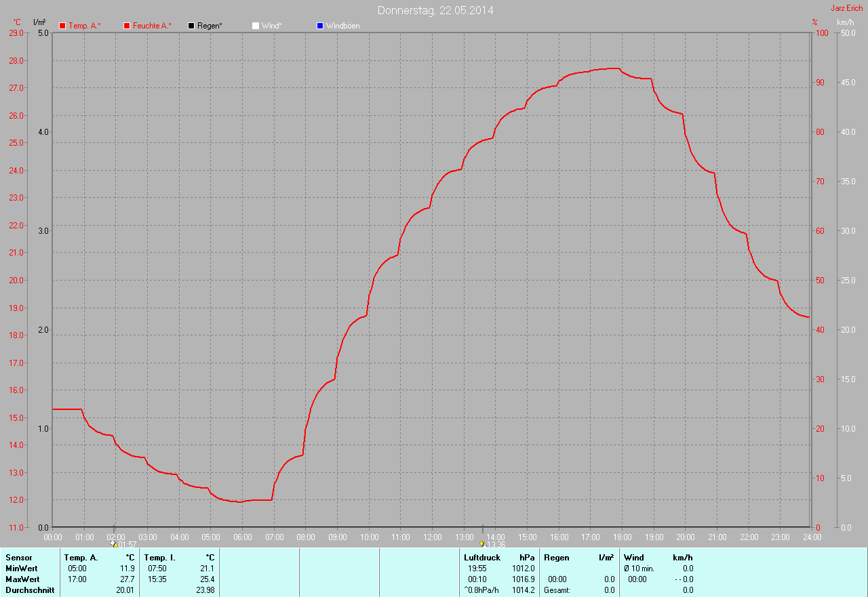The width and height of the screenshot is (868, 597).
Task: Click the 29.0 temperature axis tick label
Action: [x=16, y=33]
